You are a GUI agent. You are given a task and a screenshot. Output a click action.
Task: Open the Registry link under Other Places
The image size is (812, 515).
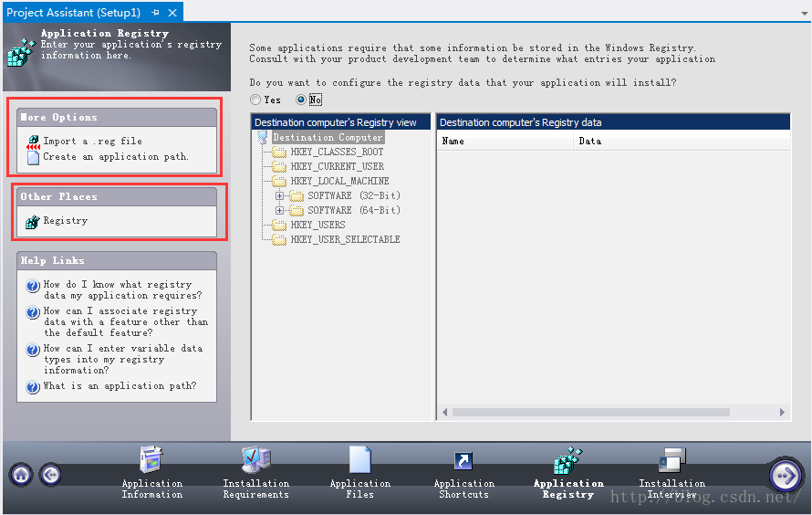pyautogui.click(x=66, y=221)
